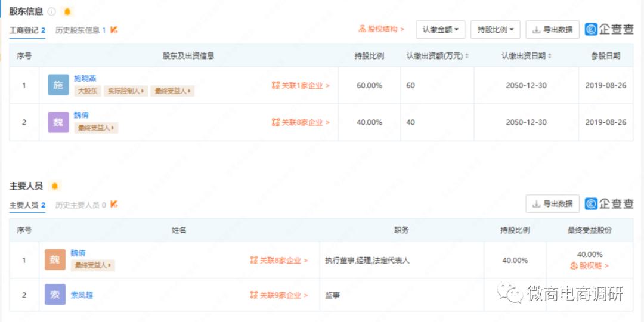The height and width of the screenshot is (322, 644).
Task: Open the 股权链 link for 魏倩
Action: point(589,265)
